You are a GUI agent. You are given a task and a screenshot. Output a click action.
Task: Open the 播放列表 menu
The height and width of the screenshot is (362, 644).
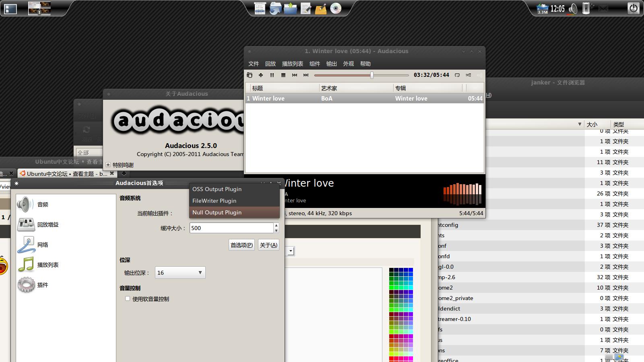click(x=293, y=64)
